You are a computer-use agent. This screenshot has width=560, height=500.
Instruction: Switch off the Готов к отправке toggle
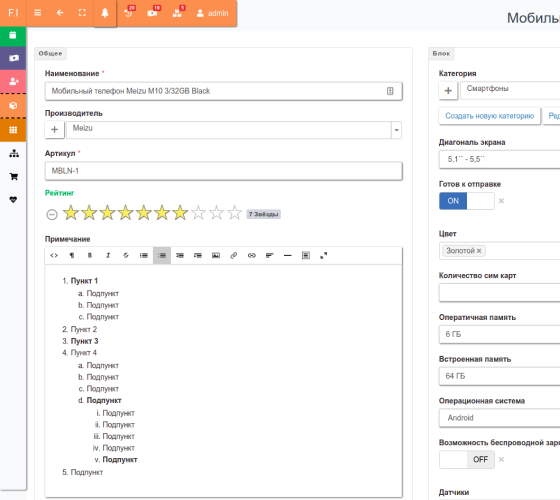pos(467,201)
